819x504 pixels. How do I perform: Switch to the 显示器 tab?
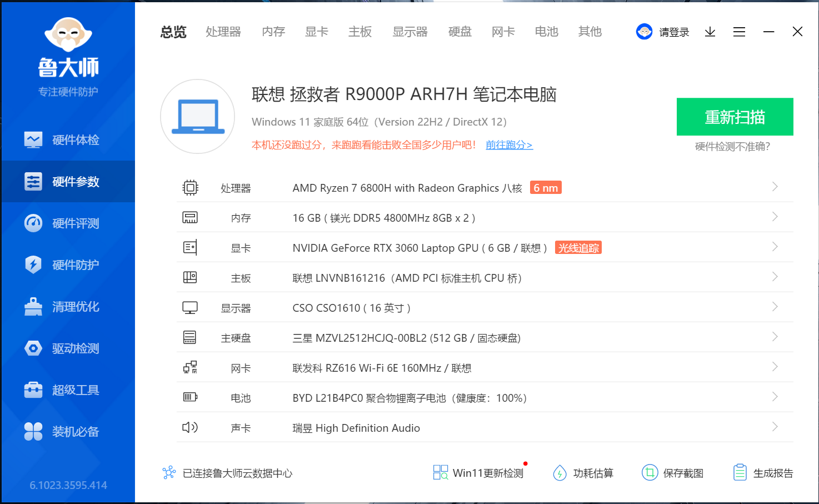pyautogui.click(x=410, y=32)
